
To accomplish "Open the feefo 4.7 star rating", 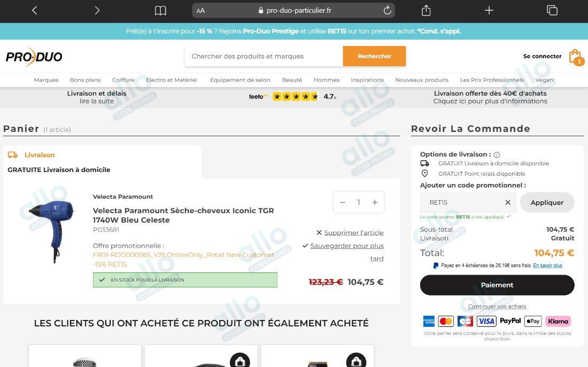I will 292,97.
